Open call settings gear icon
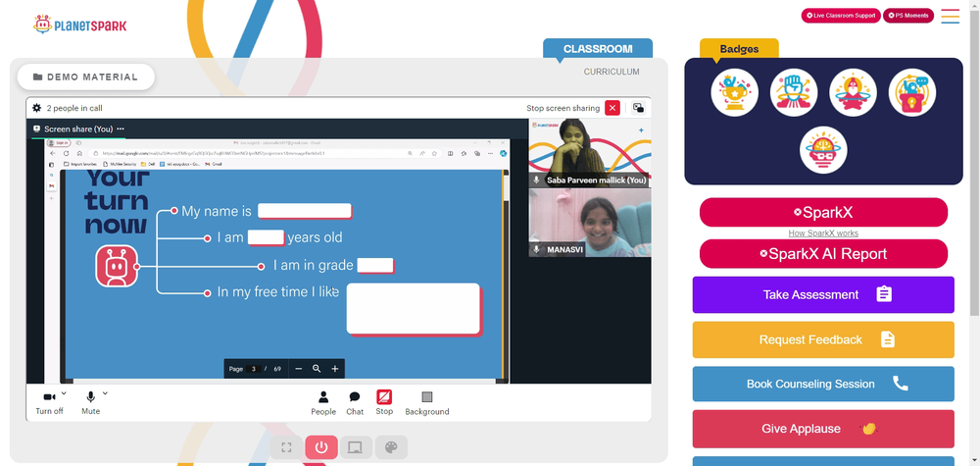980x466 pixels. click(37, 108)
